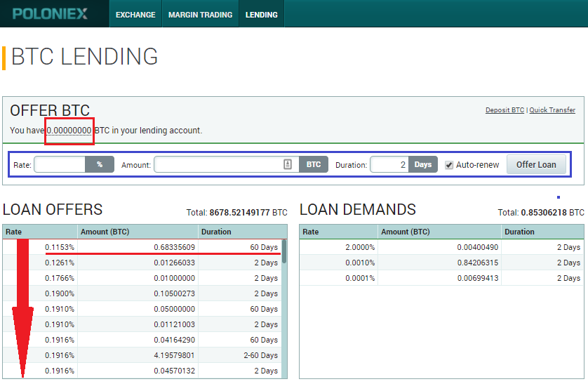Open the Deposit BTC link
Image resolution: width=588 pixels, height=384 pixels.
[x=505, y=110]
